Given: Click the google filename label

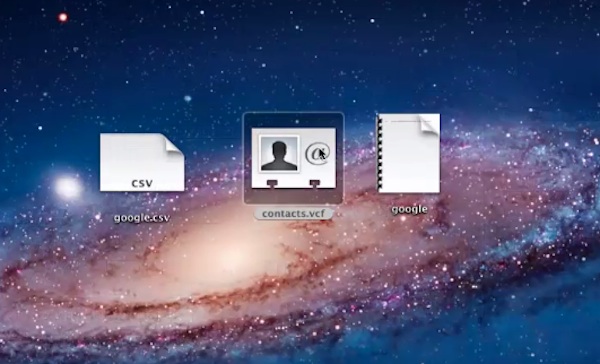Looking at the screenshot, I should (x=409, y=209).
